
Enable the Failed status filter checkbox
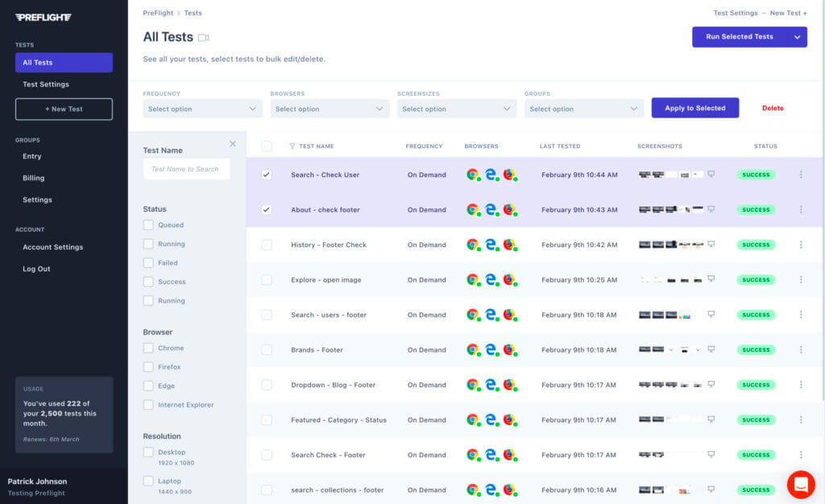pos(148,262)
